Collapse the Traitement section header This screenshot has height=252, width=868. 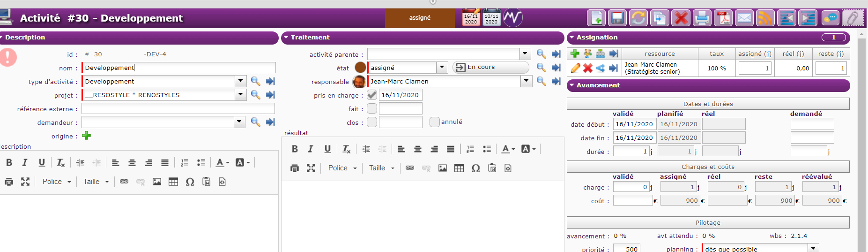click(310, 38)
